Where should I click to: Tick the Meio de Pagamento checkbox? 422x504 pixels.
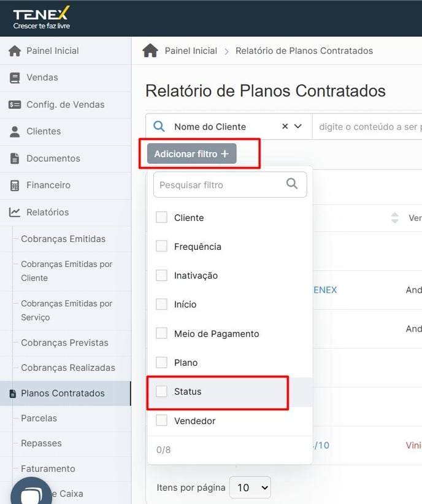point(161,333)
